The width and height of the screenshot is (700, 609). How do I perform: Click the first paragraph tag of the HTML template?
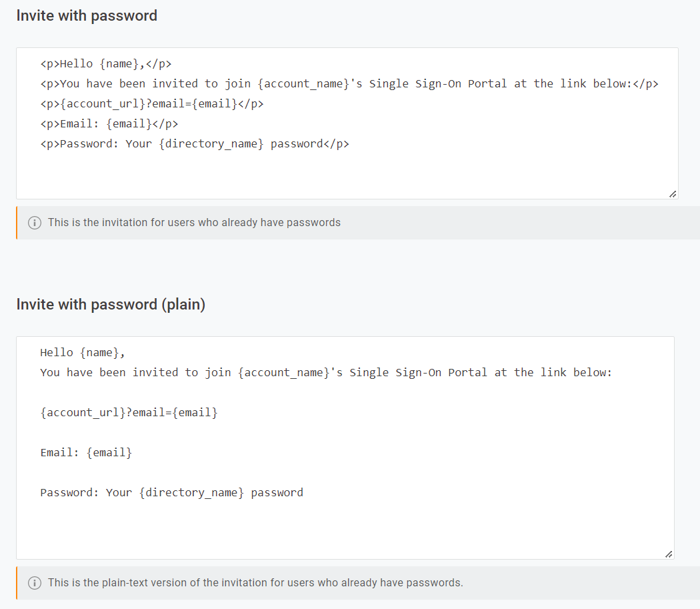pyautogui.click(x=48, y=63)
